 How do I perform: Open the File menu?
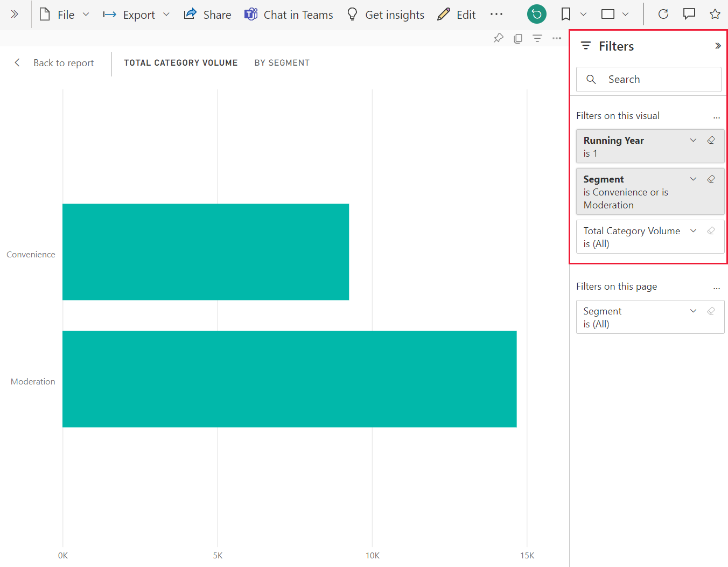(65, 15)
